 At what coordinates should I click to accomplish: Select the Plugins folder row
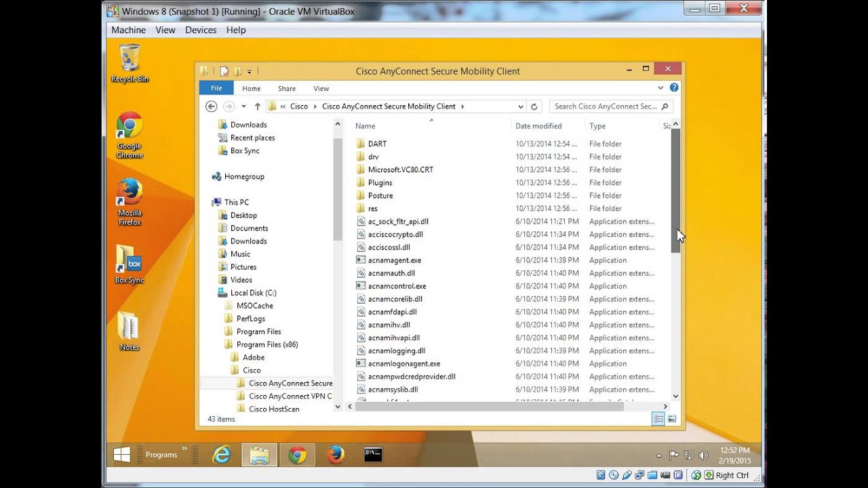tap(380, 183)
